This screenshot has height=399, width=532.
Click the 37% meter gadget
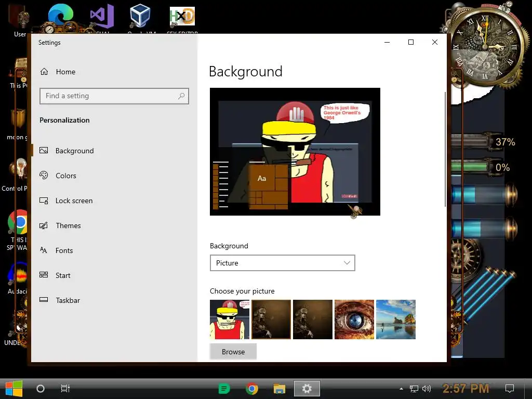point(484,141)
